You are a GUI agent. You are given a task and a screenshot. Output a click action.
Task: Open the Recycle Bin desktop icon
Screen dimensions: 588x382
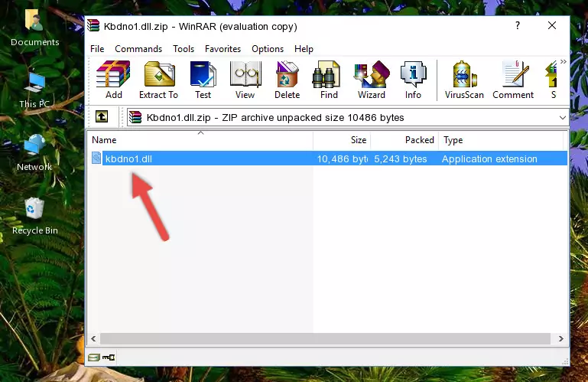[35, 217]
